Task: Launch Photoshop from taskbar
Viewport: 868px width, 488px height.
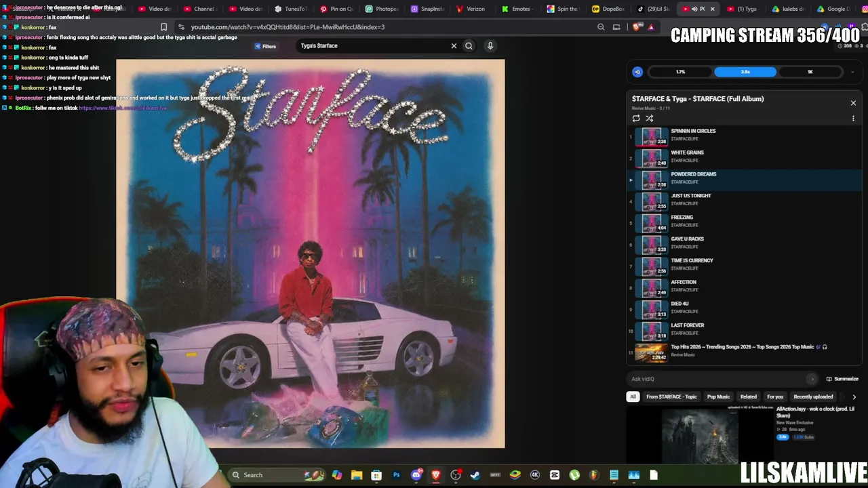Action: point(397,475)
